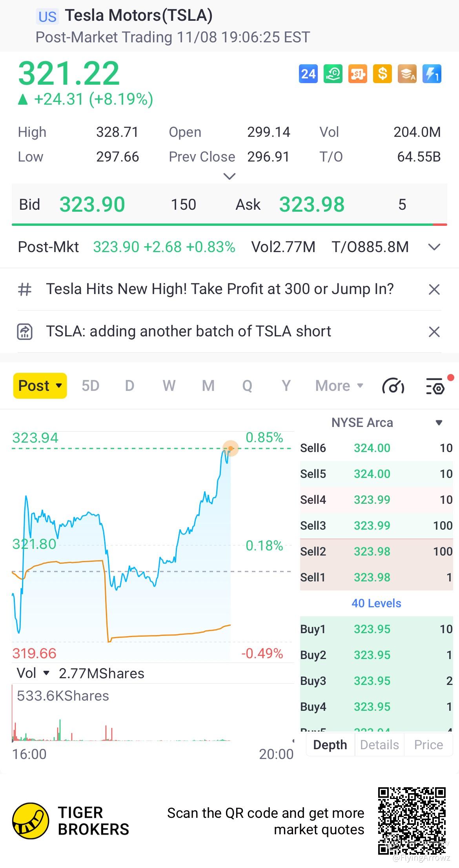Tap the green hand-with-coin badge
Screen dimensions: 459x868
pos(333,74)
